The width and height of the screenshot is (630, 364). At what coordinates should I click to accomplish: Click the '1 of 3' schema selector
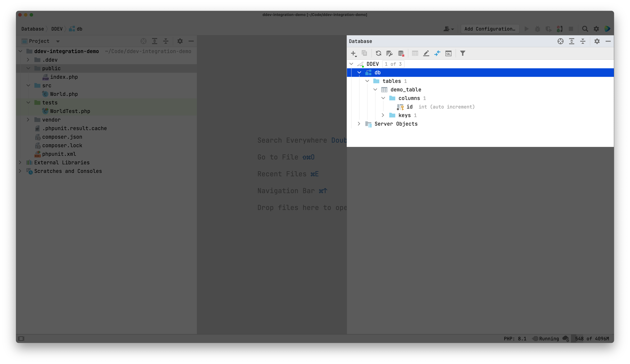(393, 64)
